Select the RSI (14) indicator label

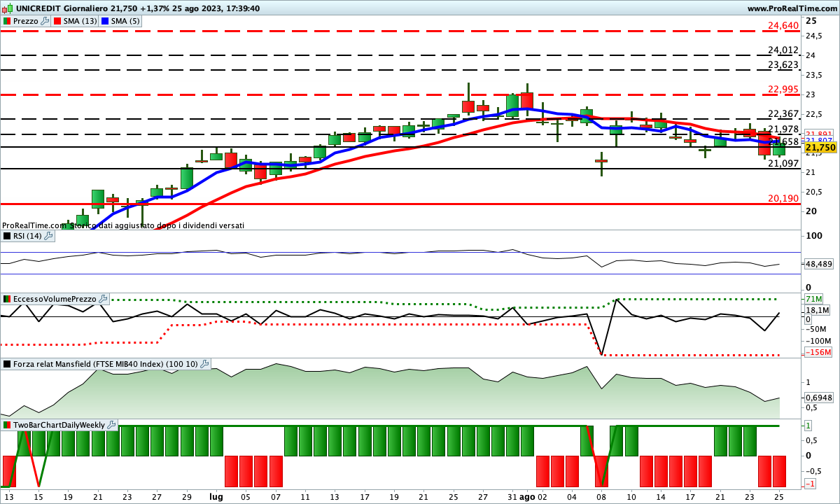[27, 237]
